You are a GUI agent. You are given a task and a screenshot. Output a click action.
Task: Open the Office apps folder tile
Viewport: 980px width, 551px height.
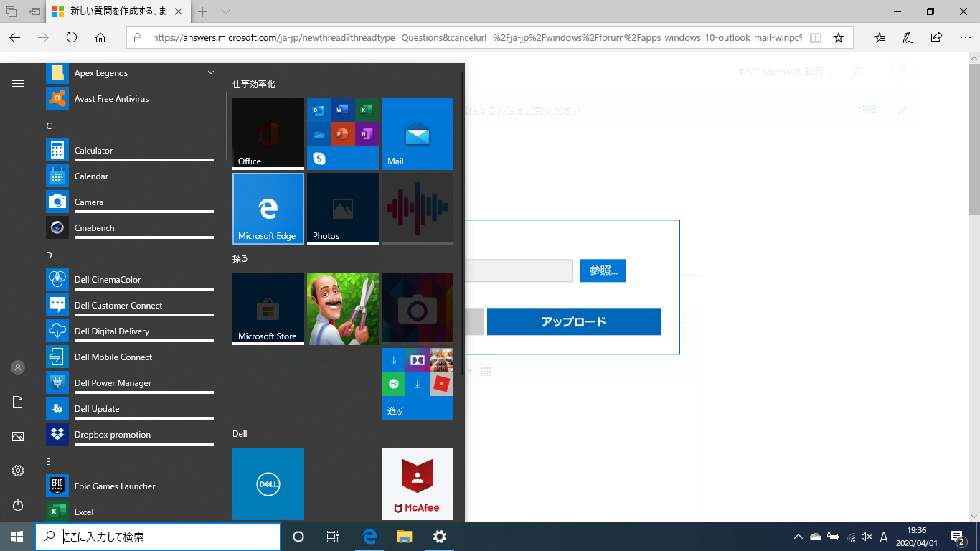[343, 134]
